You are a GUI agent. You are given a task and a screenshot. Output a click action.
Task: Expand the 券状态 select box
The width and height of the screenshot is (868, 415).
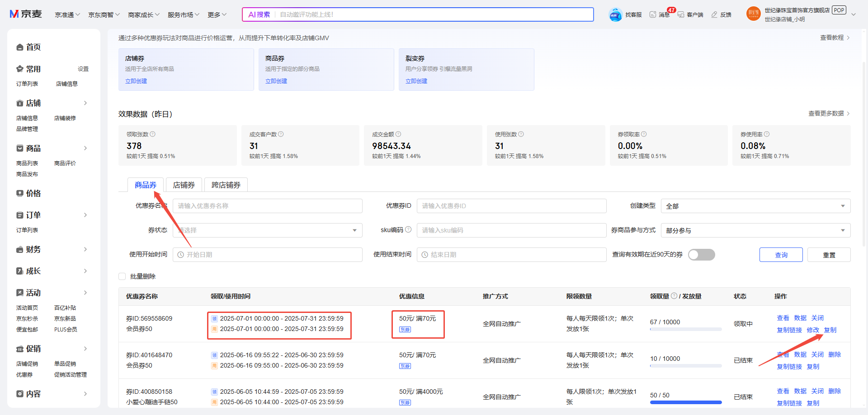point(267,230)
